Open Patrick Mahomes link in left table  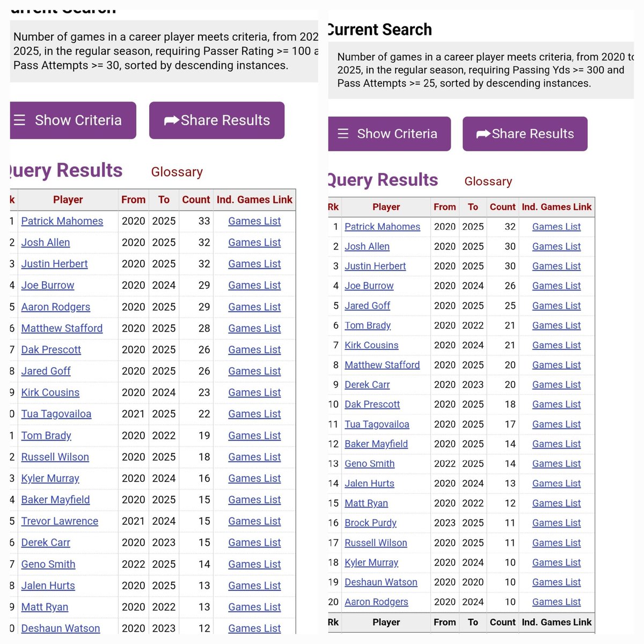(x=62, y=221)
